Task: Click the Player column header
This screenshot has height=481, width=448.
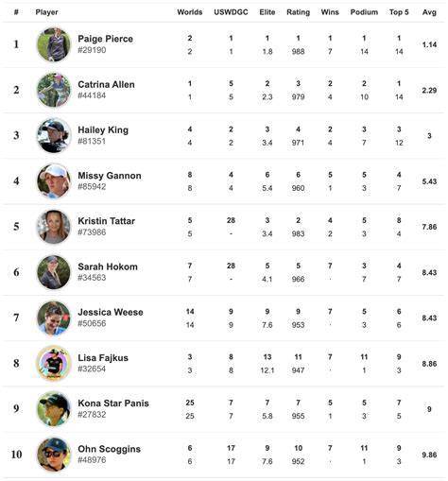Action: click(x=46, y=12)
